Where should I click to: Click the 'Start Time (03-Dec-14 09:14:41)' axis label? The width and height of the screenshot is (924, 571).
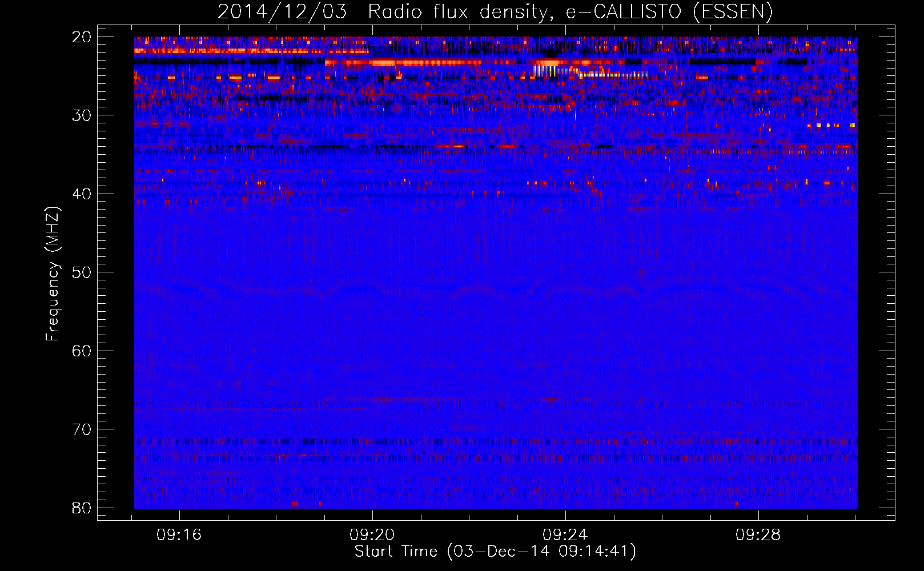click(x=495, y=552)
